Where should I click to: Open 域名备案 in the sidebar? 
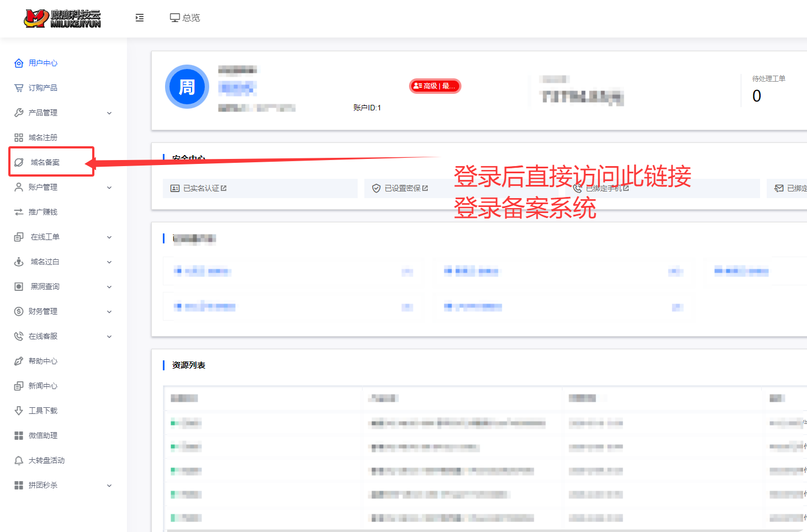[45, 162]
